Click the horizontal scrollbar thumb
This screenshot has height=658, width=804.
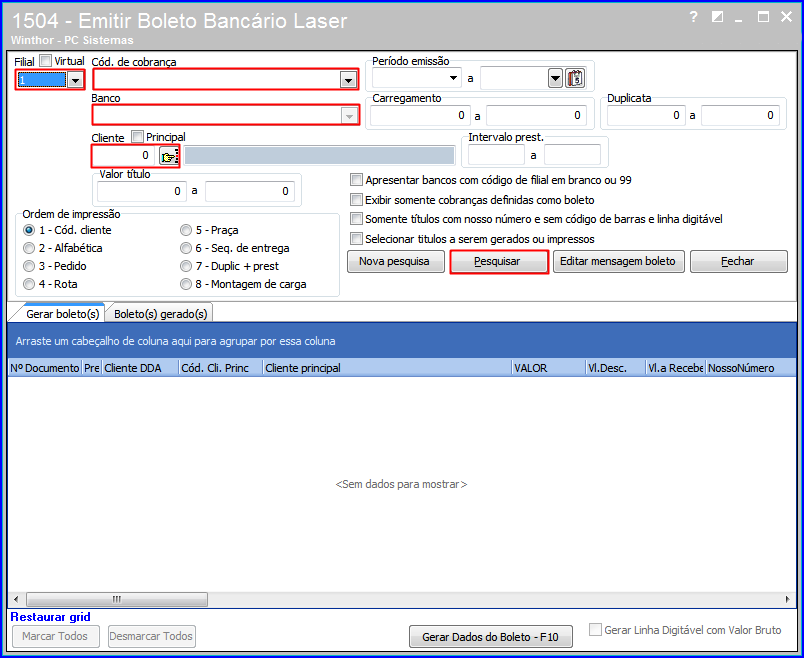[x=117, y=599]
